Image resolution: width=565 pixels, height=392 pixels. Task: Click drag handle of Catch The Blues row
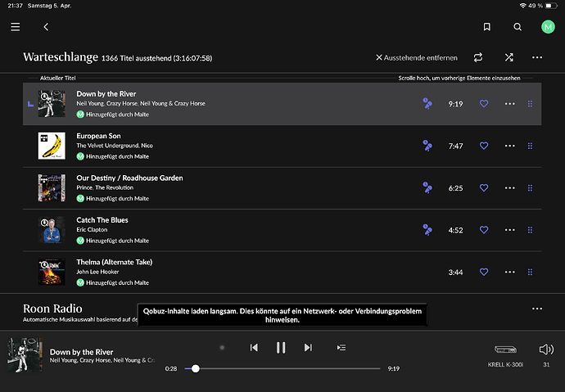pos(530,230)
